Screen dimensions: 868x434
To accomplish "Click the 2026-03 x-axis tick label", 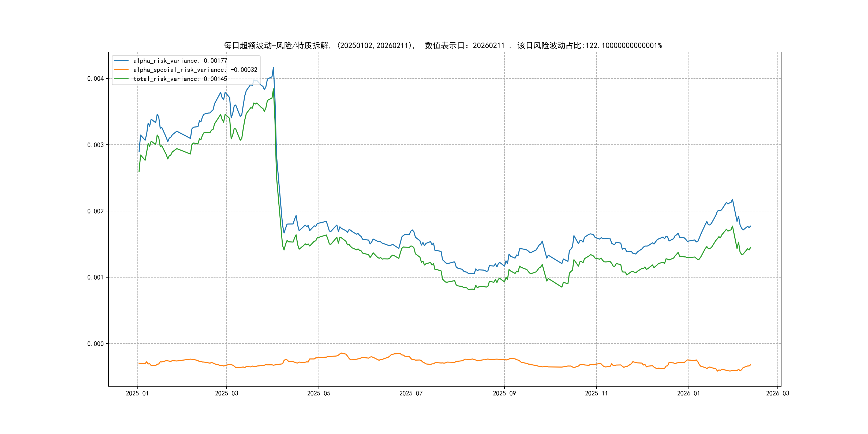I will coord(777,393).
